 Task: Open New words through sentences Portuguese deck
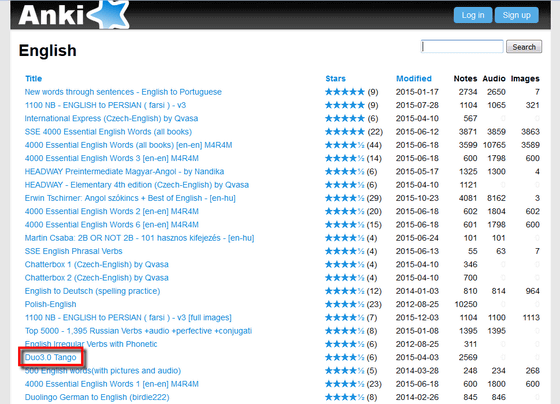(x=123, y=92)
